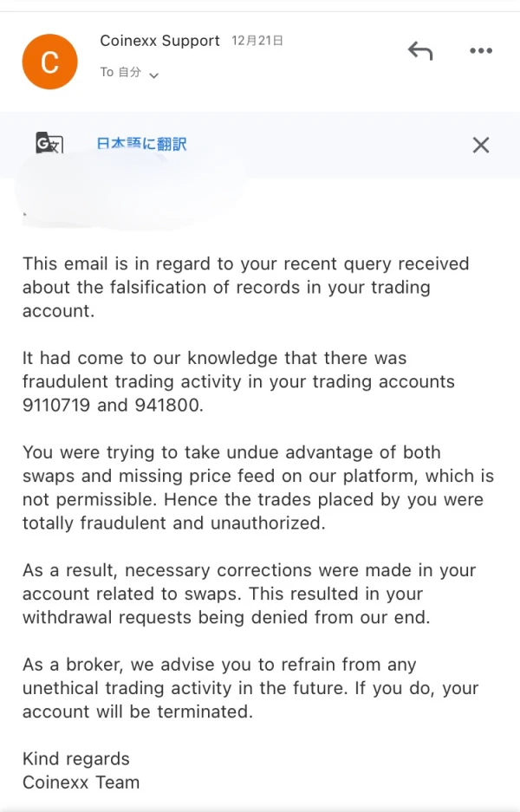Dismiss the translation banner

click(x=481, y=145)
